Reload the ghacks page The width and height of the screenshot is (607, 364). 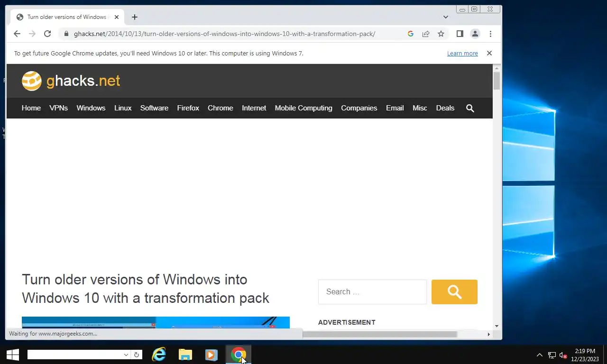tap(47, 34)
